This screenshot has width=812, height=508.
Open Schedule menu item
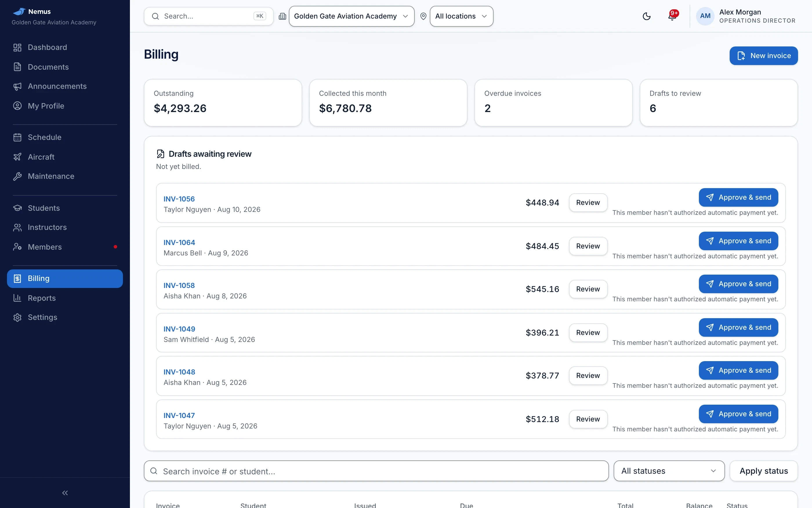tap(65, 137)
